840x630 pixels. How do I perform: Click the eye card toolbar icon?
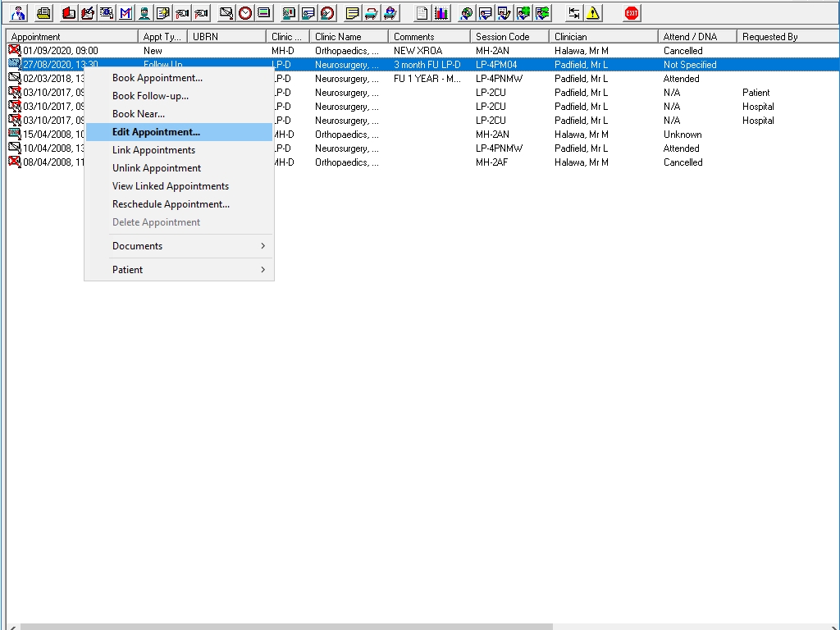pos(107,13)
